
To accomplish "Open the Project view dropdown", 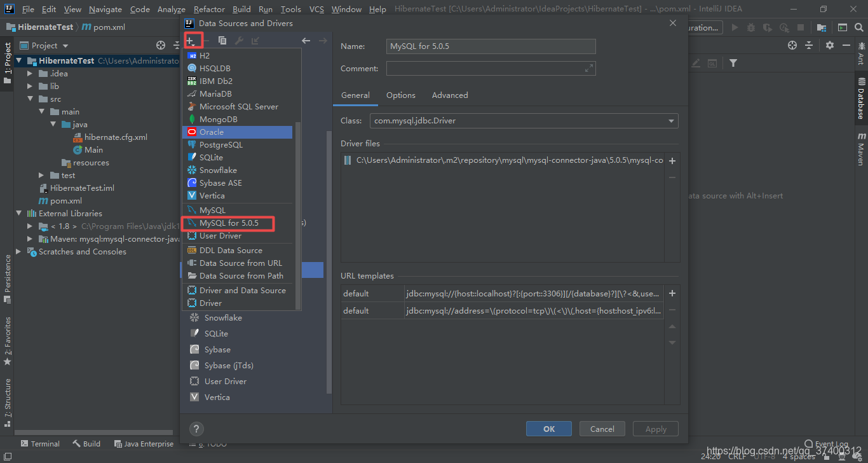I will (44, 45).
